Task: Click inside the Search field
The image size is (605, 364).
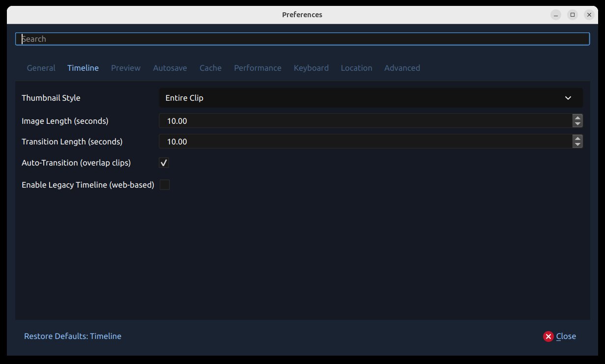Action: point(302,39)
